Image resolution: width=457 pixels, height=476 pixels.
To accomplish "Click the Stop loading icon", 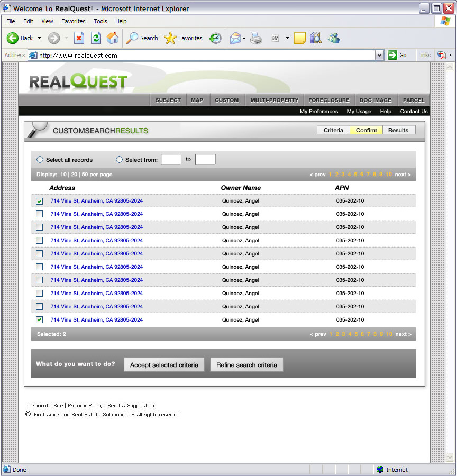I will 79,38.
